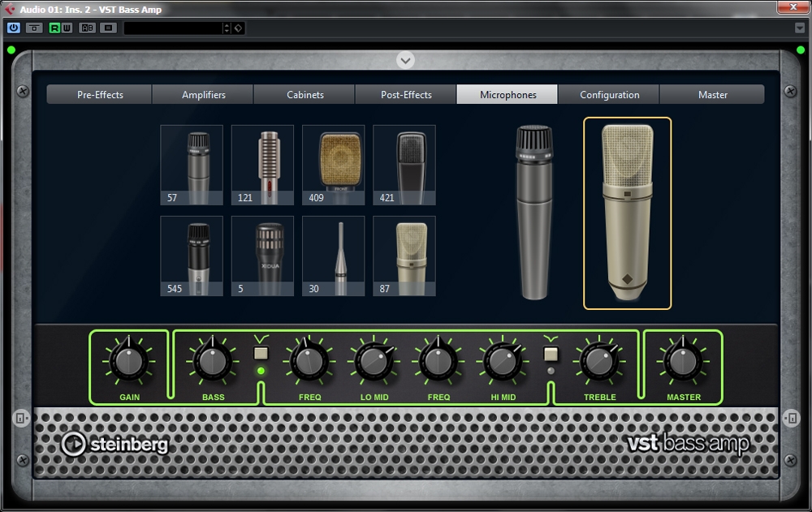The width and height of the screenshot is (812, 512).
Task: Toggle the shape switch next to TREBLE
Action: point(551,354)
